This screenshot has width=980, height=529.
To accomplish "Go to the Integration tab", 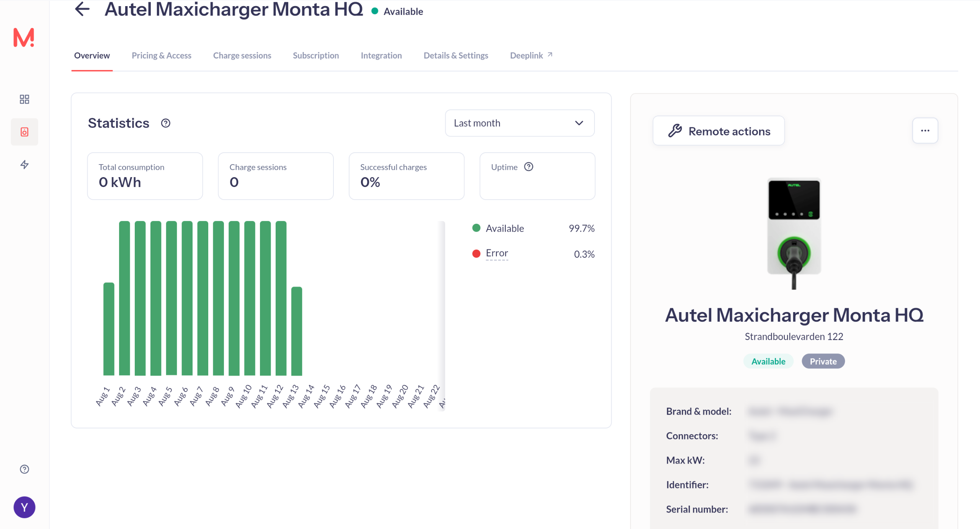I will 381,55.
